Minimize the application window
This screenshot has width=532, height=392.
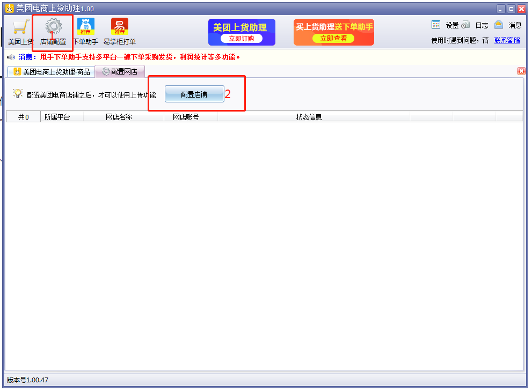point(501,9)
